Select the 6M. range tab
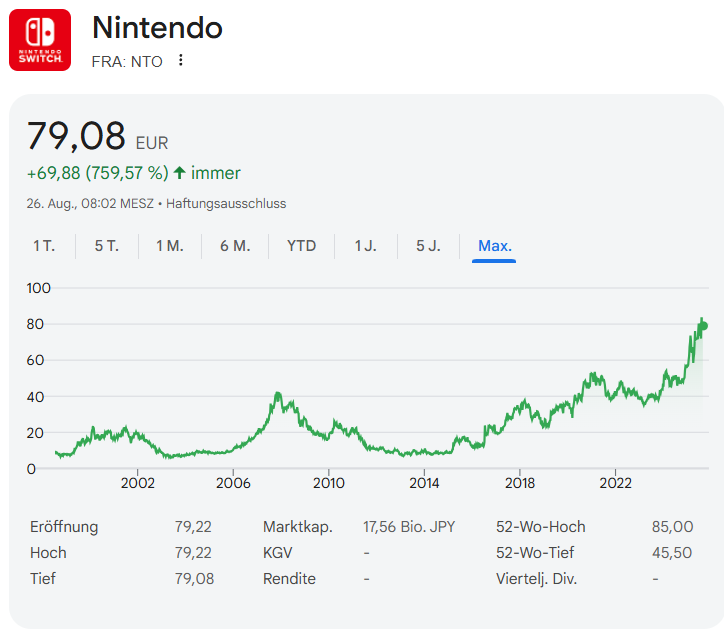This screenshot has height=634, width=724. pos(235,246)
